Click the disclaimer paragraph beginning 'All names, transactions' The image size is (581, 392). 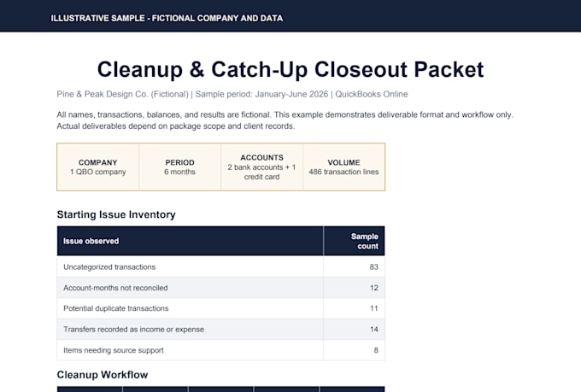[285, 120]
